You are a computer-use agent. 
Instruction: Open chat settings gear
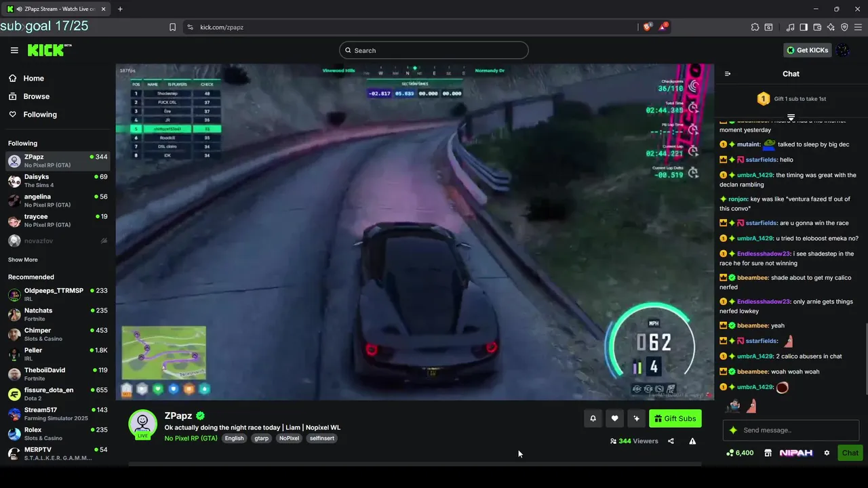827,453
